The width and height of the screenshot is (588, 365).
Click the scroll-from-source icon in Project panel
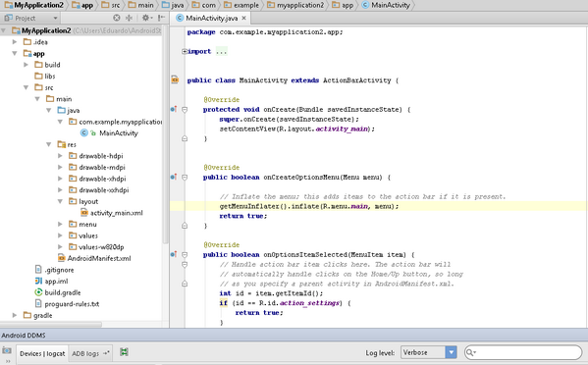point(117,18)
